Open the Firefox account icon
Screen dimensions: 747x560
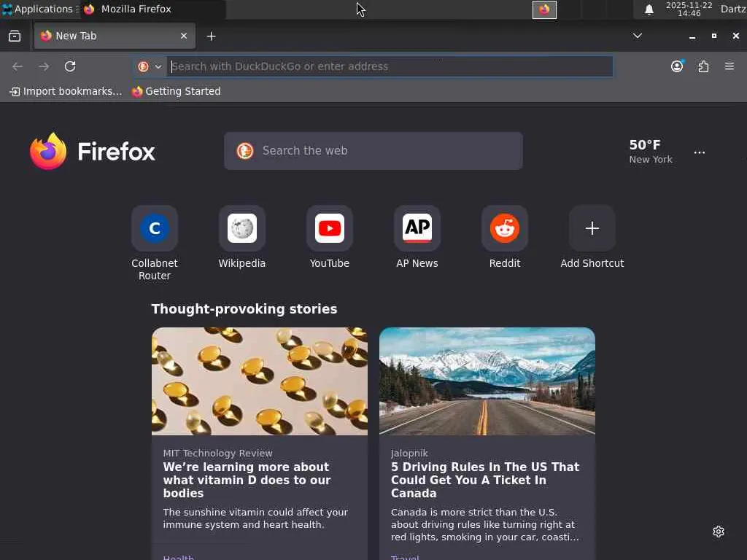(x=677, y=66)
